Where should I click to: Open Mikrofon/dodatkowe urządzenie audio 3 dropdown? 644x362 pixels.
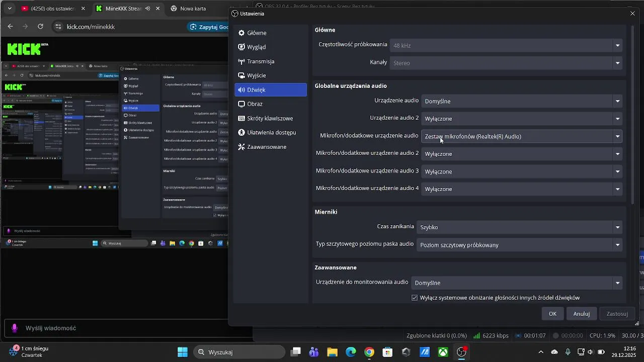[x=522, y=171]
